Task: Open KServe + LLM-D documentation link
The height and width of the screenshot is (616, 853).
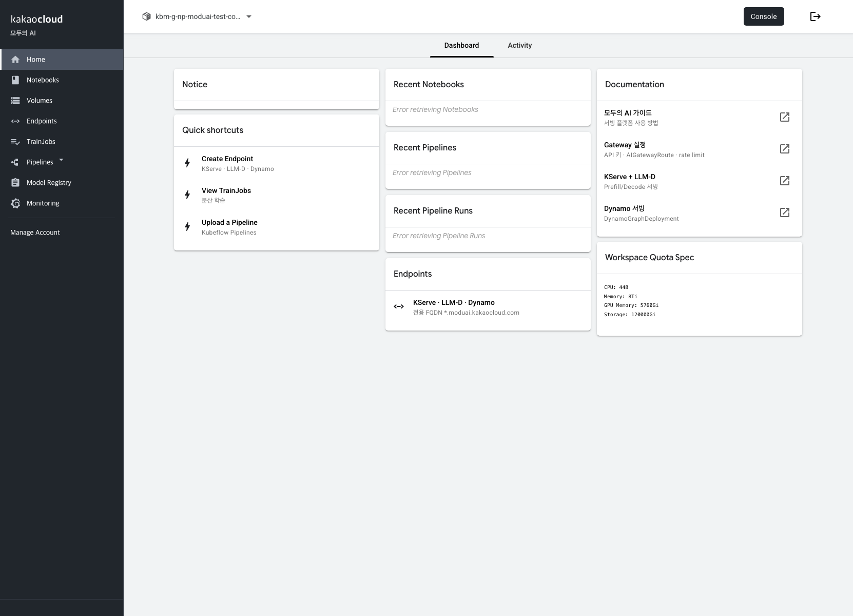Action: (700, 181)
